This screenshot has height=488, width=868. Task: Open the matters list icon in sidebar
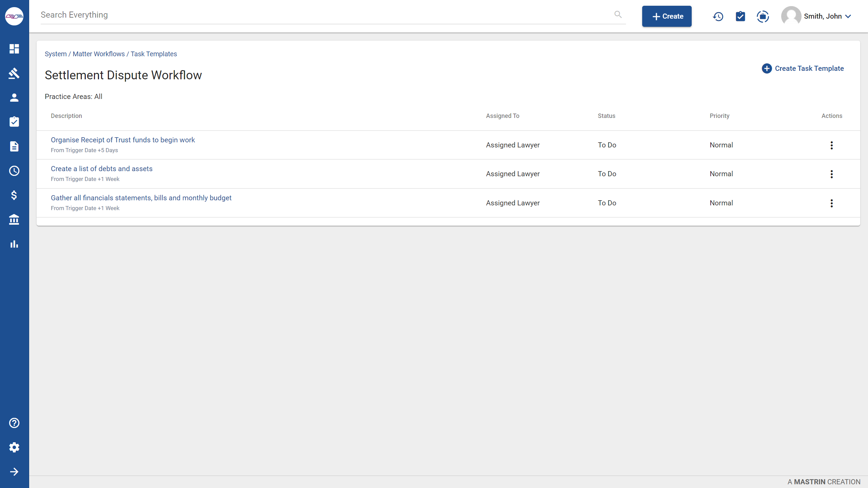point(14,73)
